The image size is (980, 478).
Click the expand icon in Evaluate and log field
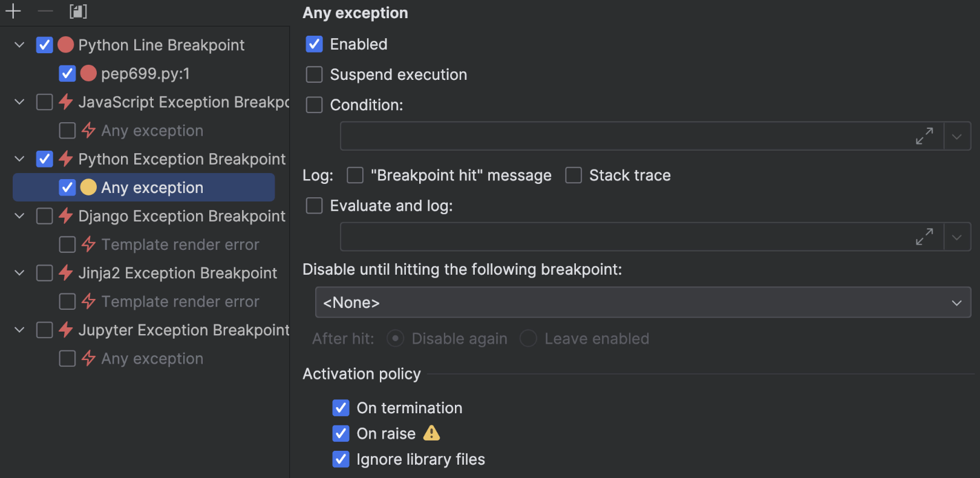pyautogui.click(x=924, y=237)
